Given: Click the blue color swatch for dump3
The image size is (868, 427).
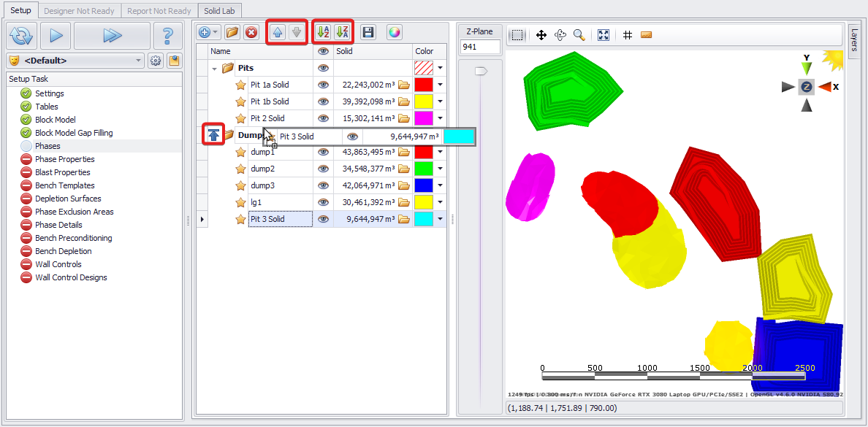Looking at the screenshot, I should [x=424, y=185].
